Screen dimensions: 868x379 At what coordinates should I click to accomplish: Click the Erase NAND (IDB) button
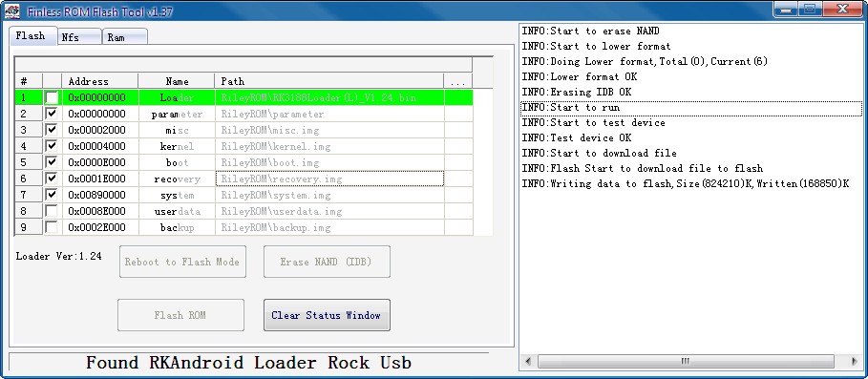click(327, 262)
